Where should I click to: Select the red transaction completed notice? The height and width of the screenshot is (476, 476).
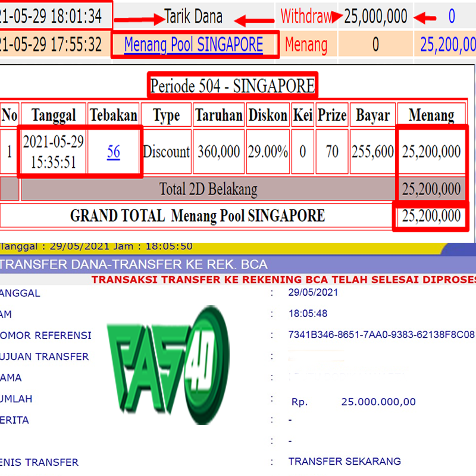coord(284,280)
